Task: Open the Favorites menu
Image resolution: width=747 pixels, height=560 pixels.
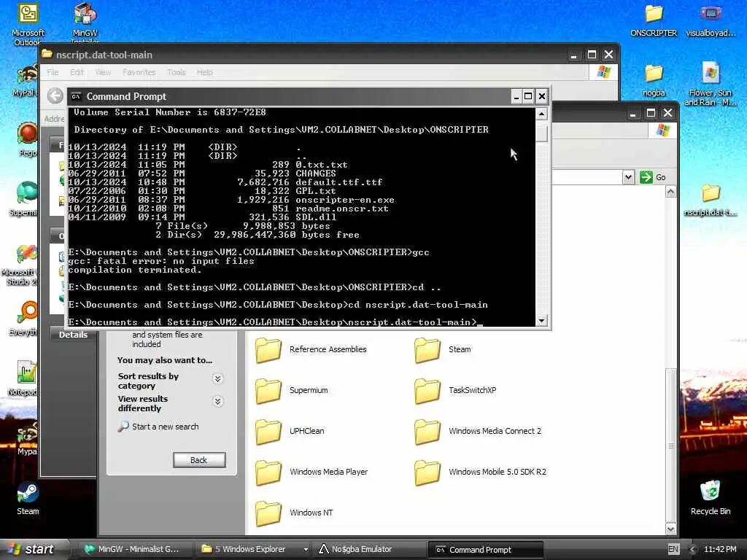Action: coord(139,72)
